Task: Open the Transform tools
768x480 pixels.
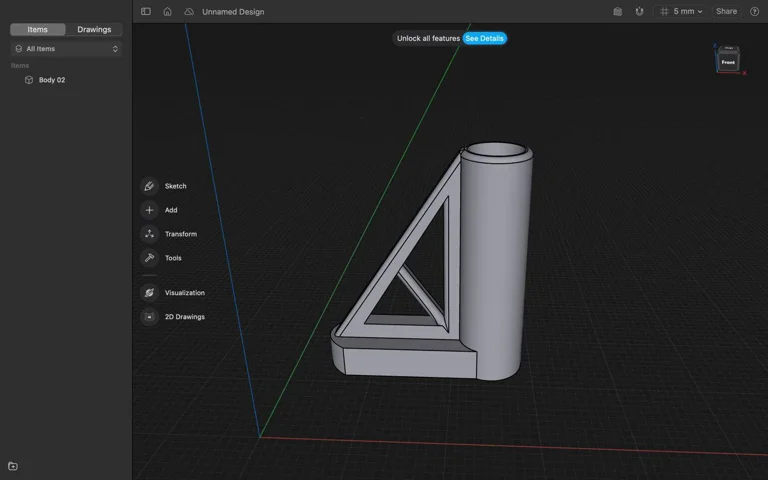Action: 150,234
